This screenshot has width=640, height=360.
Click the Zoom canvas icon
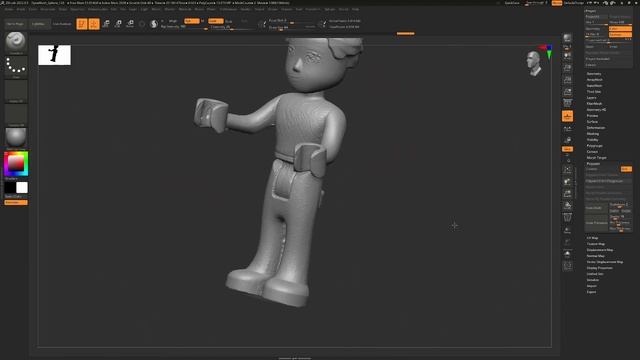(x=567, y=68)
